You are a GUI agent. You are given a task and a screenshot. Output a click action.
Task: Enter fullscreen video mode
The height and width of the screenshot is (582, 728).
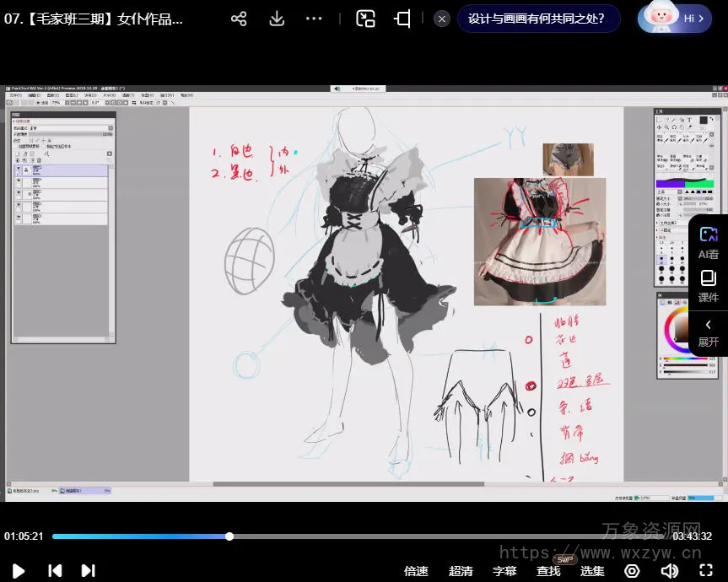[704, 571]
